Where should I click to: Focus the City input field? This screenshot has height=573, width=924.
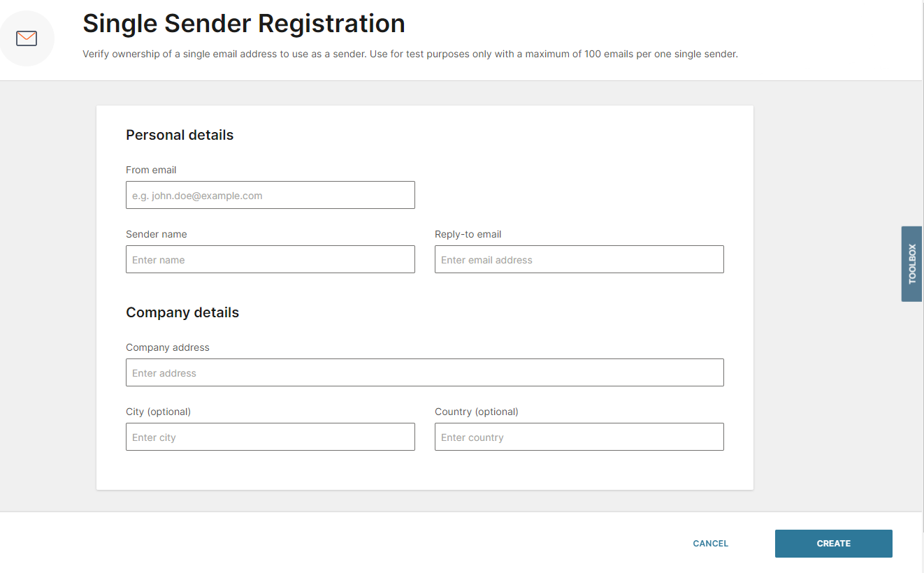270,437
